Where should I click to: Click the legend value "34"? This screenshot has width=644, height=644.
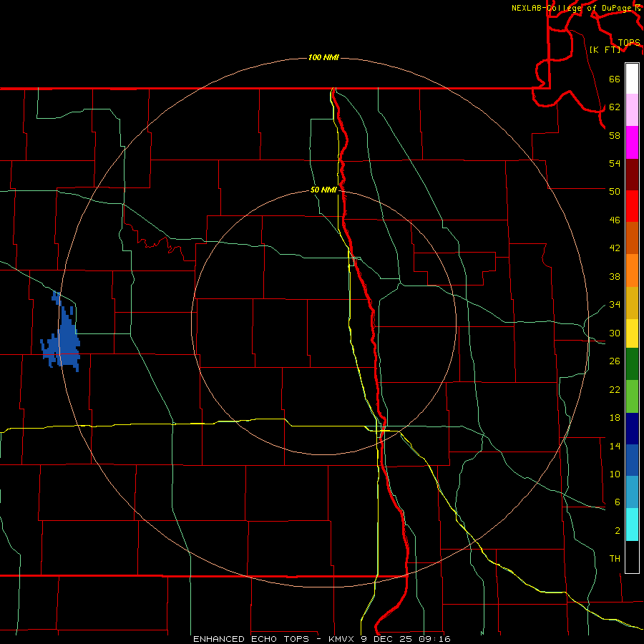pyautogui.click(x=615, y=305)
